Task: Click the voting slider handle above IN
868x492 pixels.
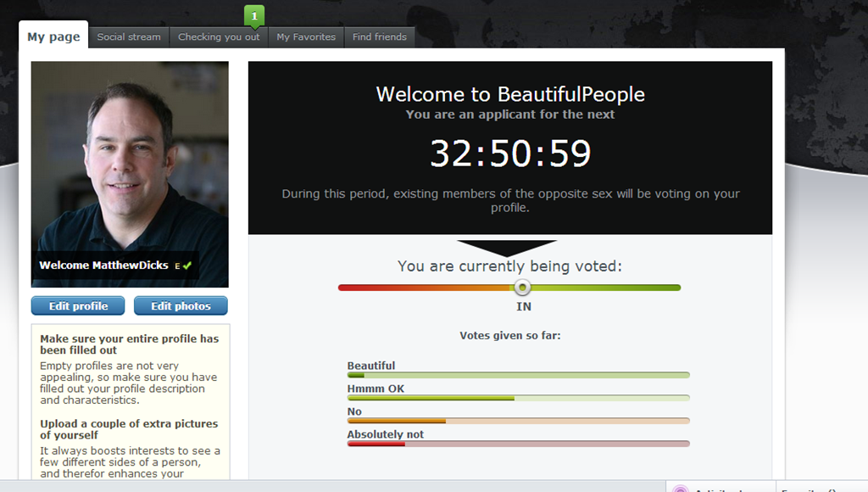Action: pos(522,287)
